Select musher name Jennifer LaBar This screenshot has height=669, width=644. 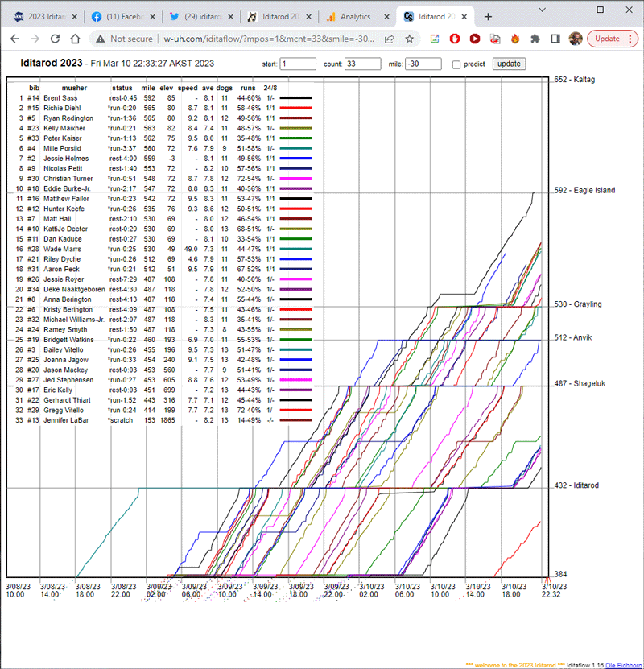pos(66,420)
